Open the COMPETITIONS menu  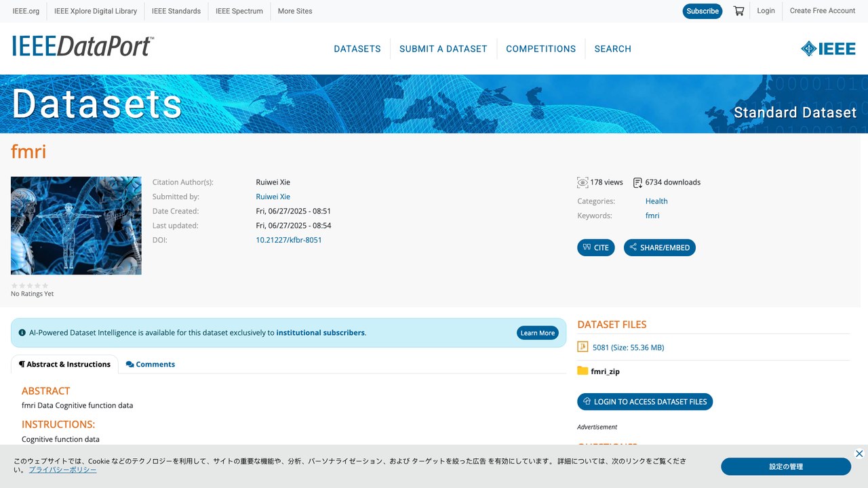click(x=541, y=49)
